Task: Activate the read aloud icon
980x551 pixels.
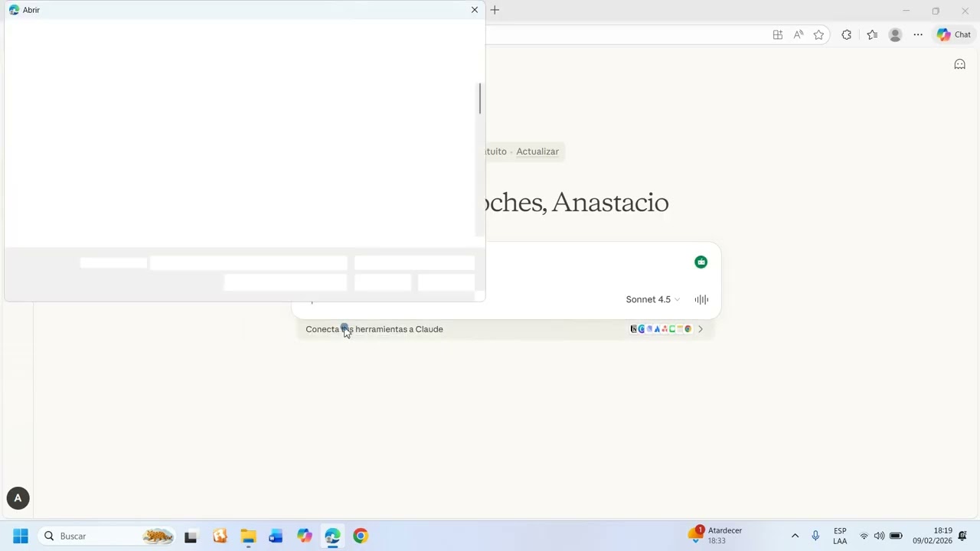Action: (799, 34)
